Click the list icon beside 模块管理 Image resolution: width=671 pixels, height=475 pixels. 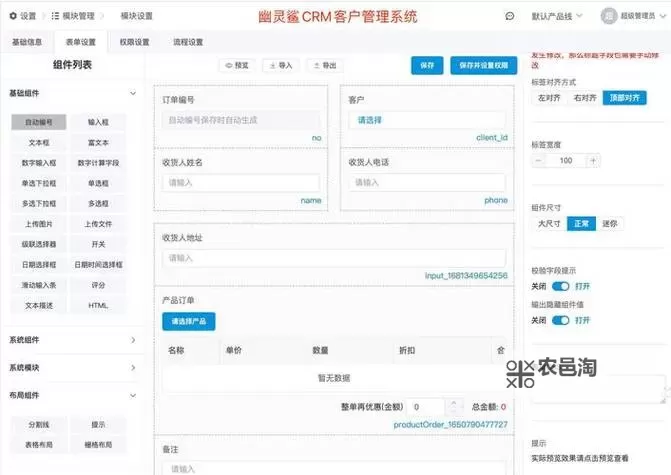pos(55,16)
